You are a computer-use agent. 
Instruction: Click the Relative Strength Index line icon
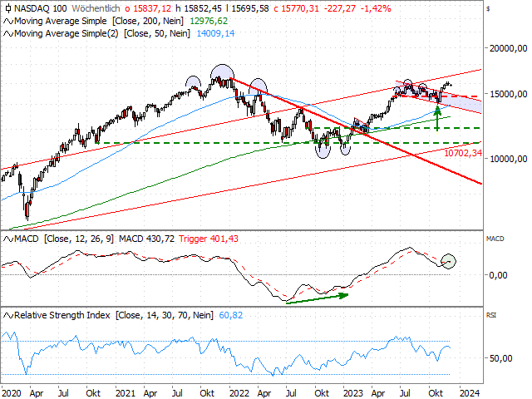click(x=8, y=316)
